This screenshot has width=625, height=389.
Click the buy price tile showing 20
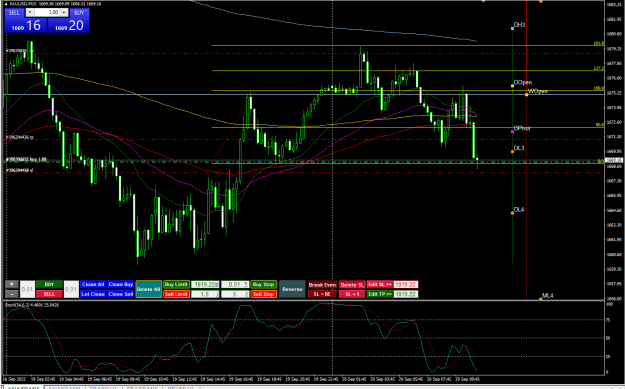point(69,26)
